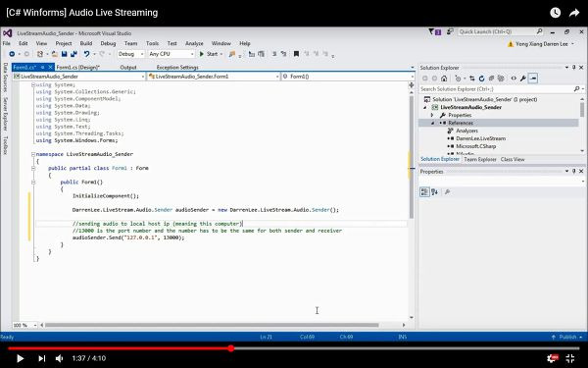Switch to the Class View tab
Viewport: 588px width, 368px height.
[x=513, y=159]
